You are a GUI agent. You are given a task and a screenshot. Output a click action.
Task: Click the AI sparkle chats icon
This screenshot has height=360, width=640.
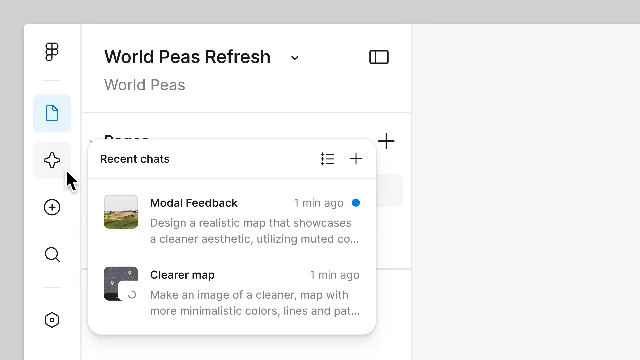(52, 160)
